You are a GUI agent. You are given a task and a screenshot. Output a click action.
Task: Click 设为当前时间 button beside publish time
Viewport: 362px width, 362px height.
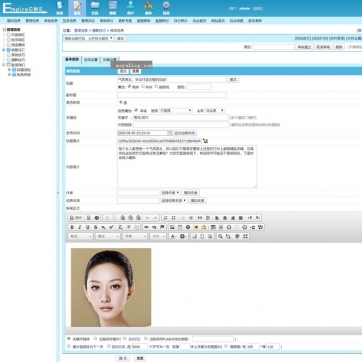[x=185, y=133]
